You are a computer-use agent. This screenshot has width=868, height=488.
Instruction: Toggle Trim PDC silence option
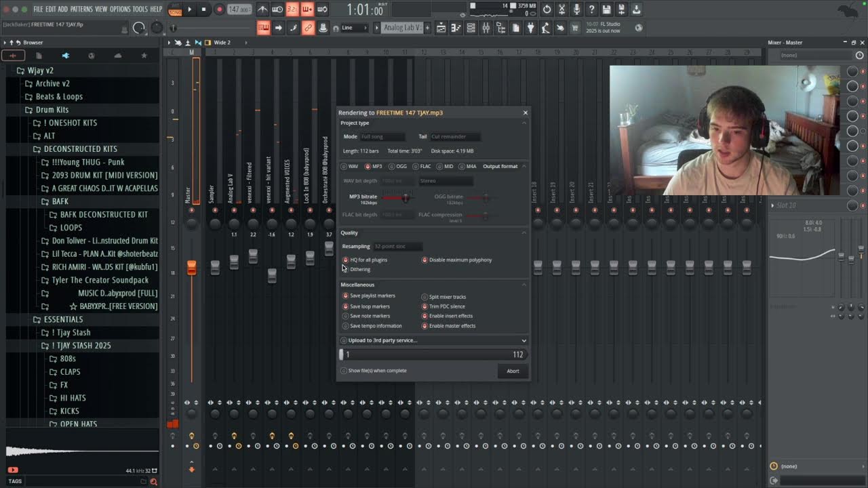click(x=443, y=306)
